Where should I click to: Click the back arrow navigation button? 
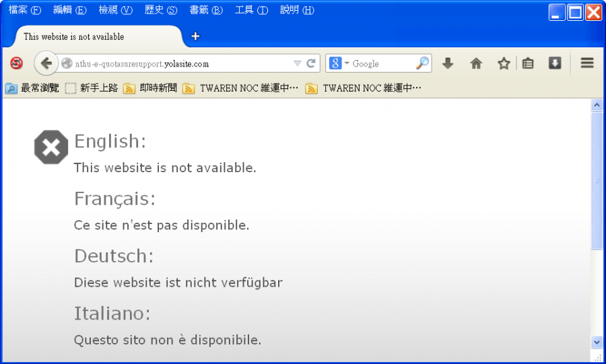45,63
